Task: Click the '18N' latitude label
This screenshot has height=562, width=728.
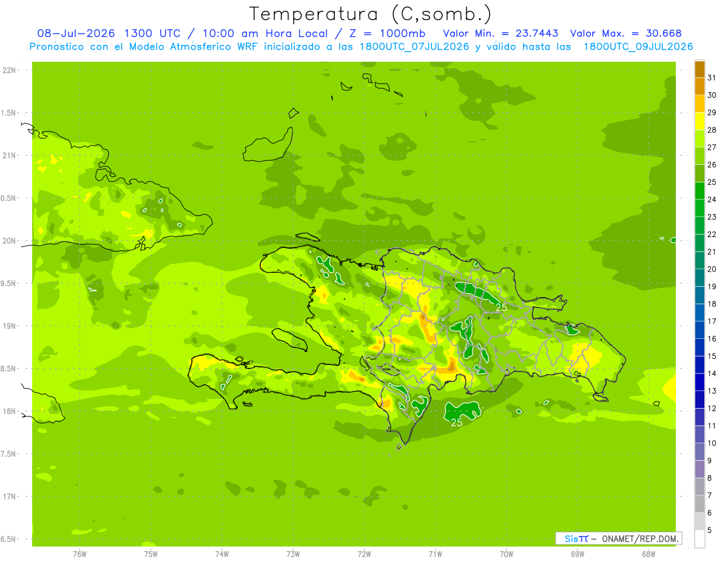Action: [x=9, y=411]
